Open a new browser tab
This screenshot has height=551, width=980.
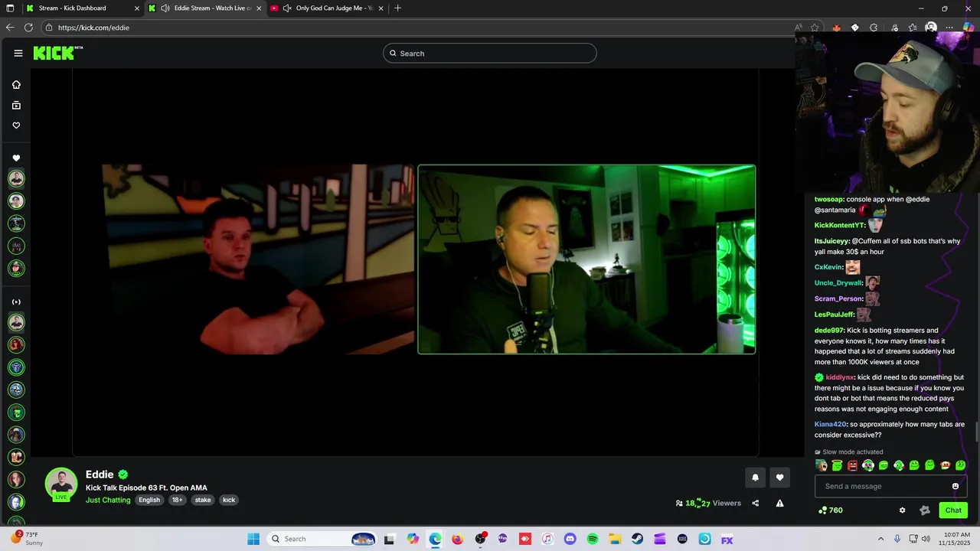tap(397, 8)
